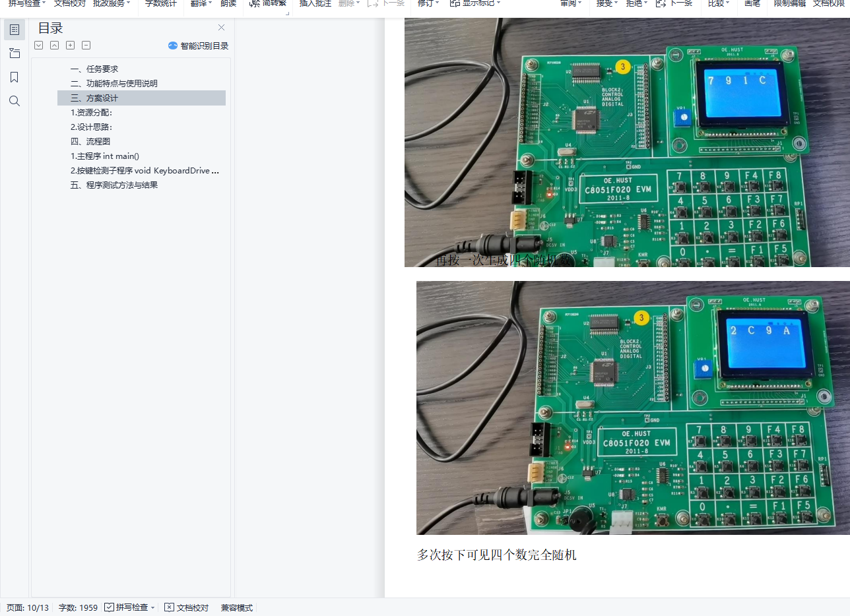Image resolution: width=850 pixels, height=616 pixels.
Task: Open the arrow beside status bar 拼写检查
Action: tap(153, 608)
